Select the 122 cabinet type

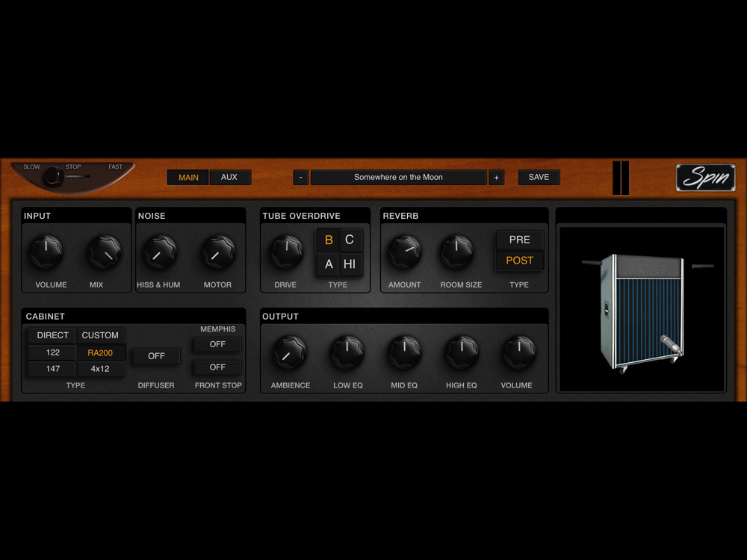(x=52, y=353)
